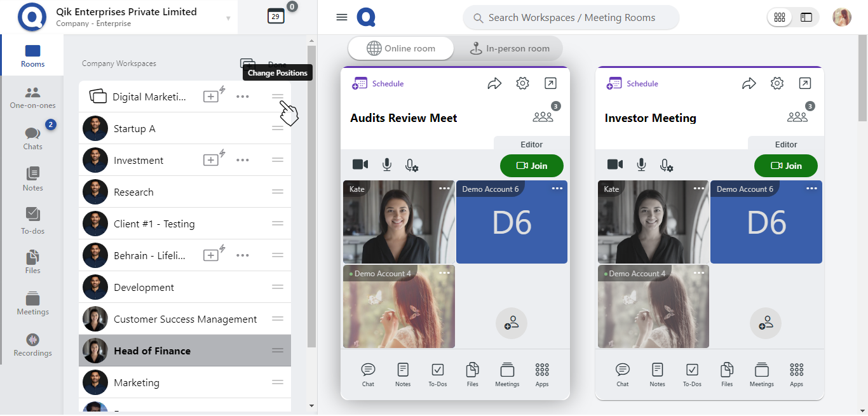Click share arrow on Audits Review Meet
The image size is (868, 416).
494,84
